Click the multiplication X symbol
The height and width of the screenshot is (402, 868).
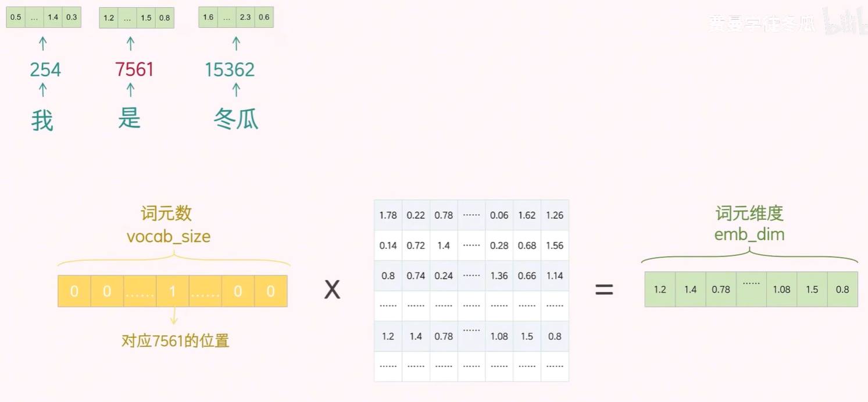coord(332,289)
